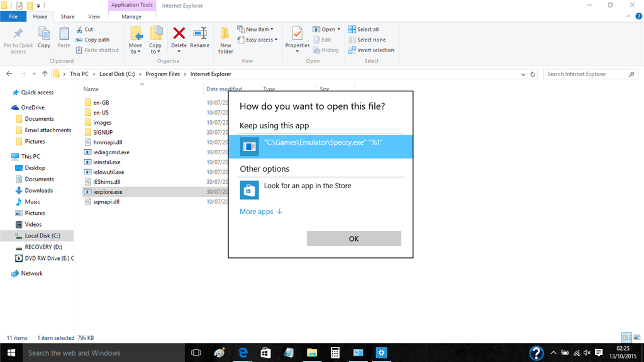The width and height of the screenshot is (644, 362).
Task: Click the Pin to Quick access icon
Action: coord(18,33)
